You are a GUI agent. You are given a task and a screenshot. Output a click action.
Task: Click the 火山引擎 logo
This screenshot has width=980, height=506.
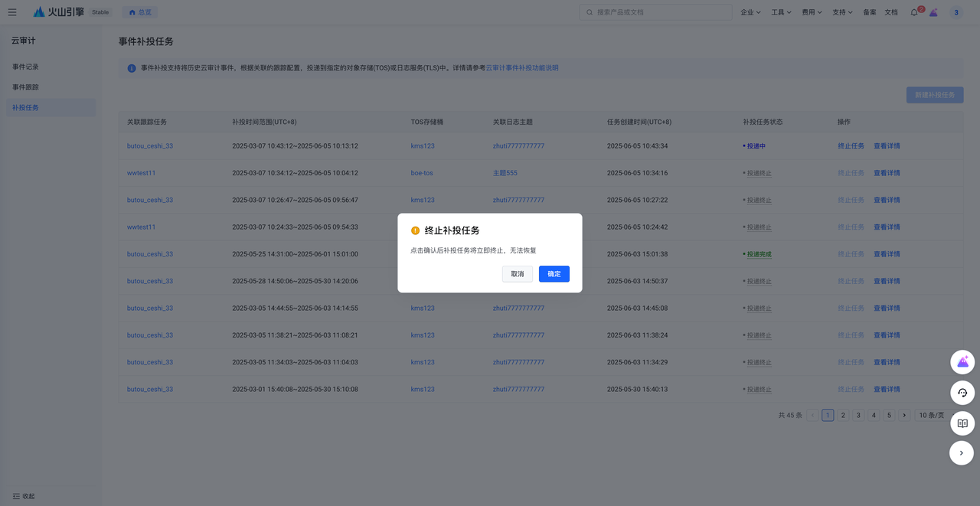click(60, 12)
